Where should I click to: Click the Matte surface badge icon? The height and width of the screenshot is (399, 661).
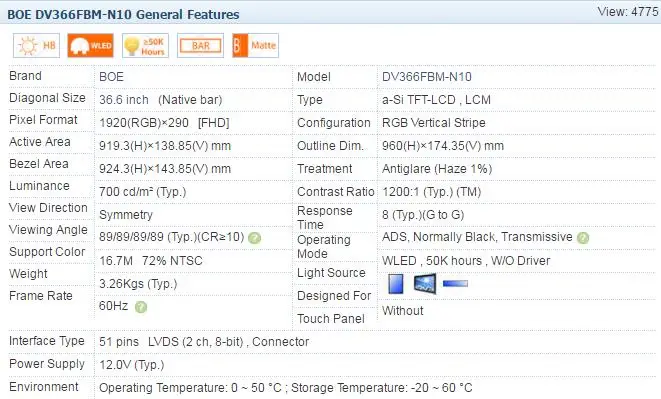click(255, 46)
